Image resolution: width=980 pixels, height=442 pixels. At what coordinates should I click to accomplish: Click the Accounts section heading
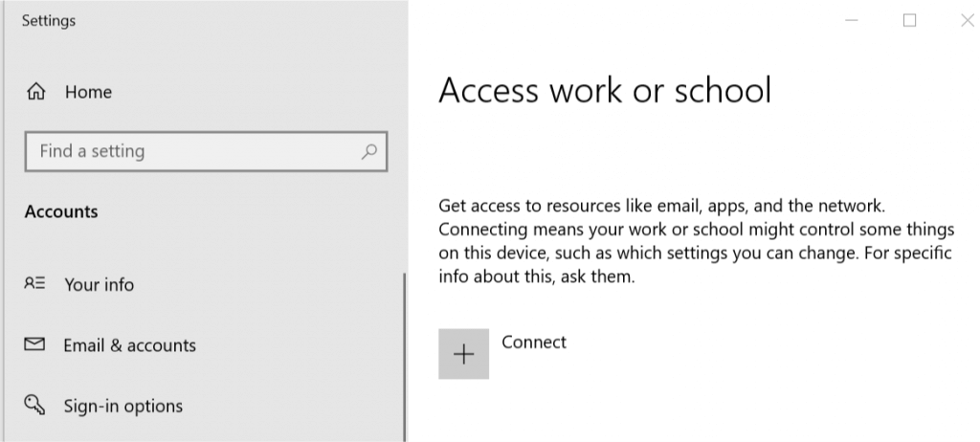coord(61,211)
